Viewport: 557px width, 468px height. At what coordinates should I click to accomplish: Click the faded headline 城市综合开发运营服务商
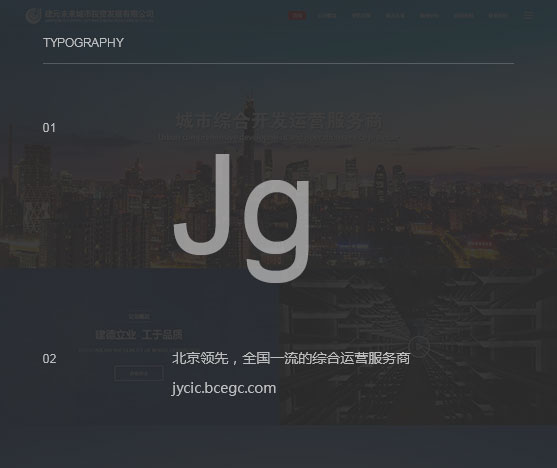click(279, 121)
